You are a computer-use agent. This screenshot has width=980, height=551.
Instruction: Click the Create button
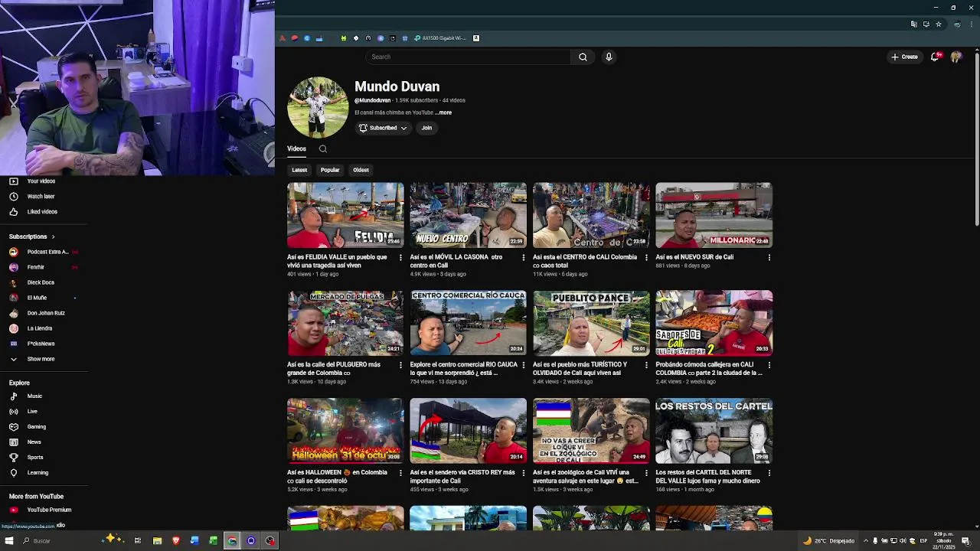pos(904,57)
